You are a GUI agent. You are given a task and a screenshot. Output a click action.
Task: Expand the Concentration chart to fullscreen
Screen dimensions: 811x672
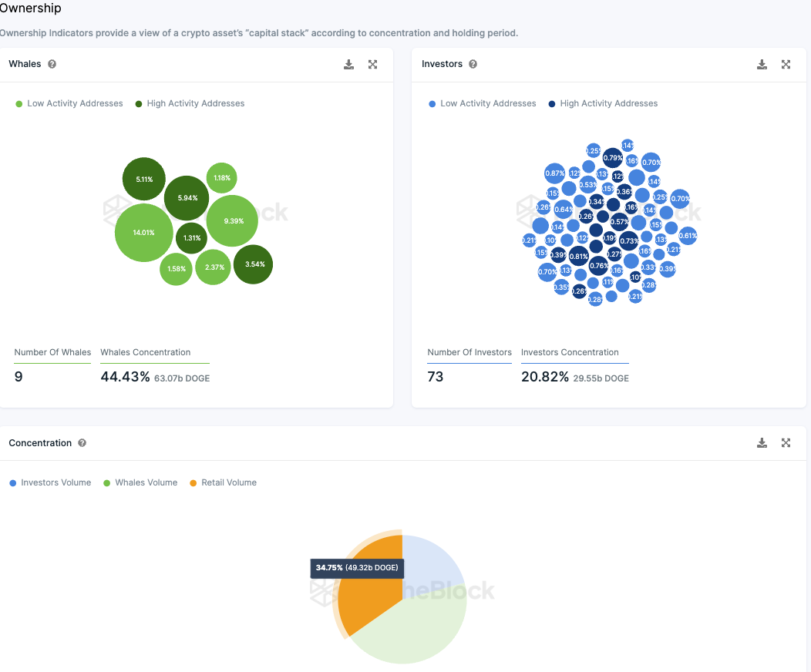[x=786, y=443]
